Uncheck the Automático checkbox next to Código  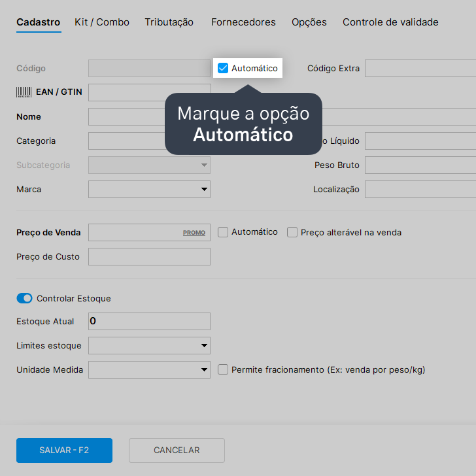click(x=223, y=68)
